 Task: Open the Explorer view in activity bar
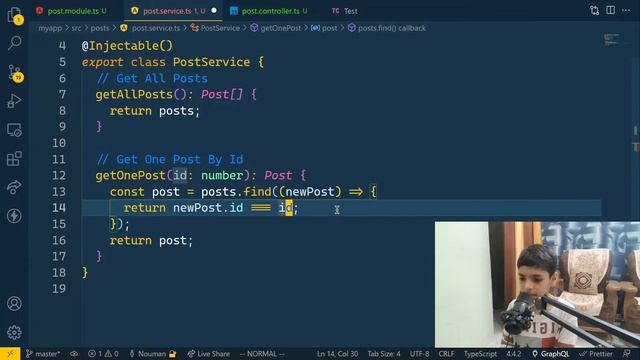[15, 15]
